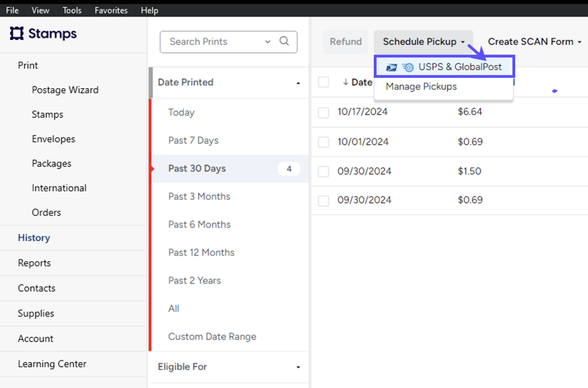Click the GlobalPost globe icon
The height and width of the screenshot is (388, 588).
pyautogui.click(x=407, y=67)
